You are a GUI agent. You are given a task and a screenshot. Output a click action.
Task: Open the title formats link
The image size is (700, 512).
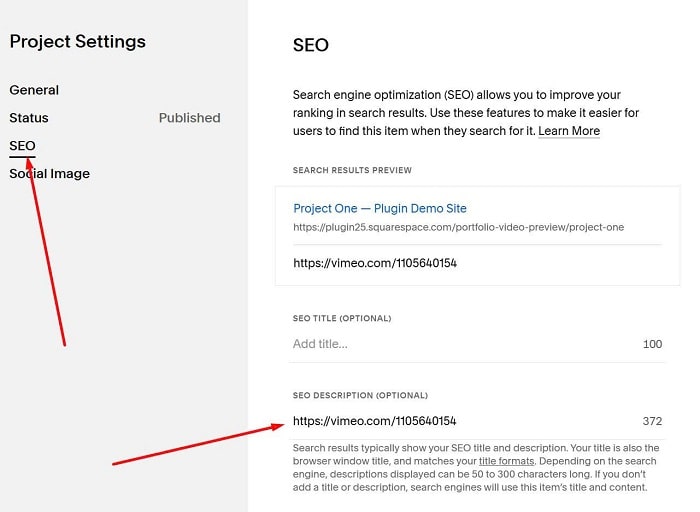coord(508,461)
